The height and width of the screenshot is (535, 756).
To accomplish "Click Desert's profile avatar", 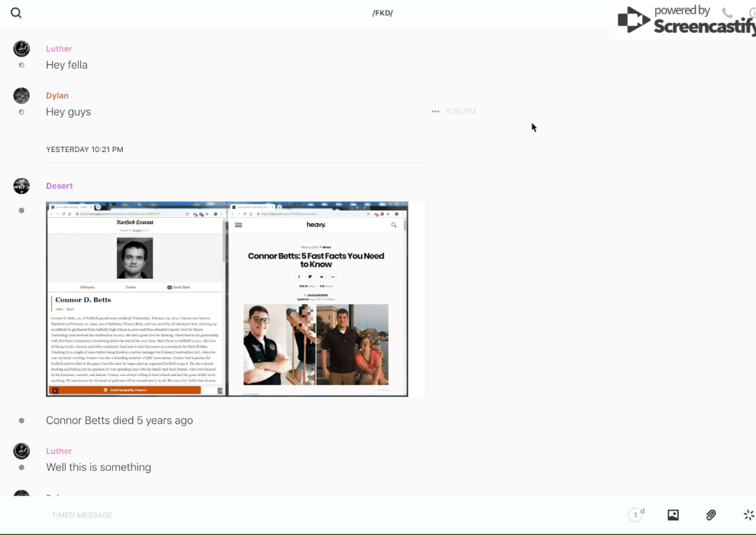I will coord(21,186).
